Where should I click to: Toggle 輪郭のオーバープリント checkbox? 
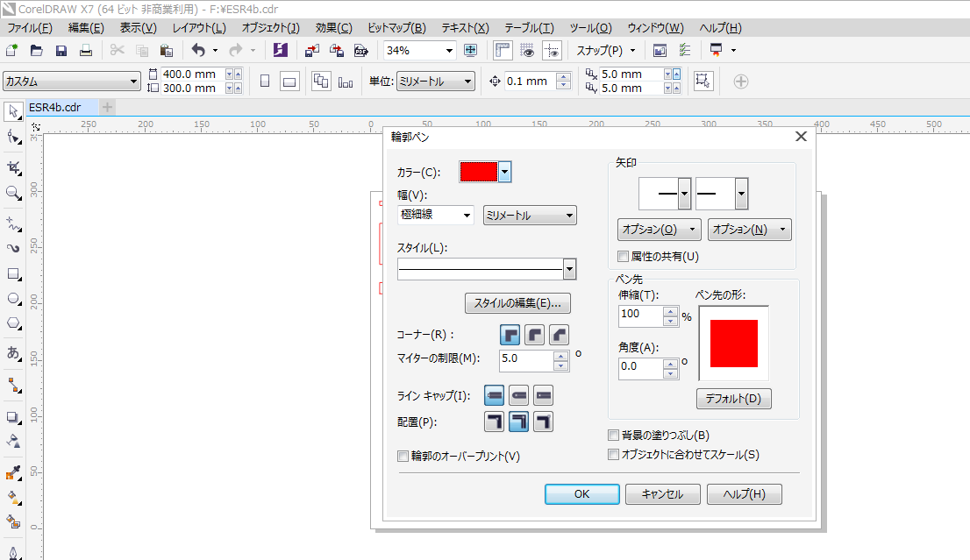click(x=403, y=456)
